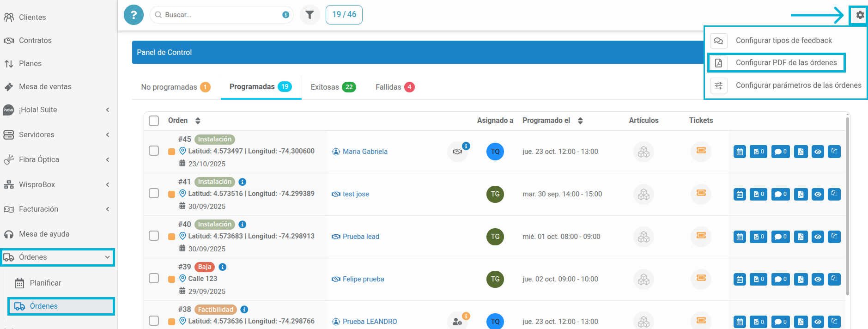The width and height of the screenshot is (868, 329).
Task: Click the blue help question mark icon
Action: click(134, 15)
